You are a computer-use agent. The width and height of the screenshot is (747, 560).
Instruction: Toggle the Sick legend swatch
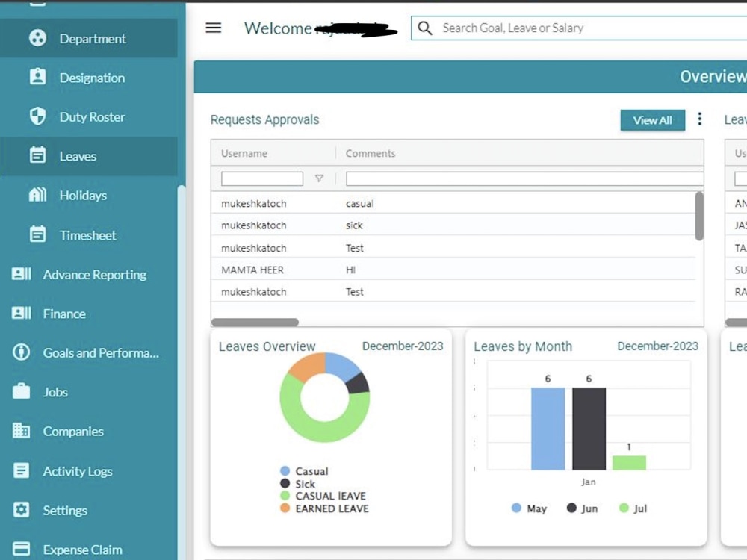(x=285, y=483)
